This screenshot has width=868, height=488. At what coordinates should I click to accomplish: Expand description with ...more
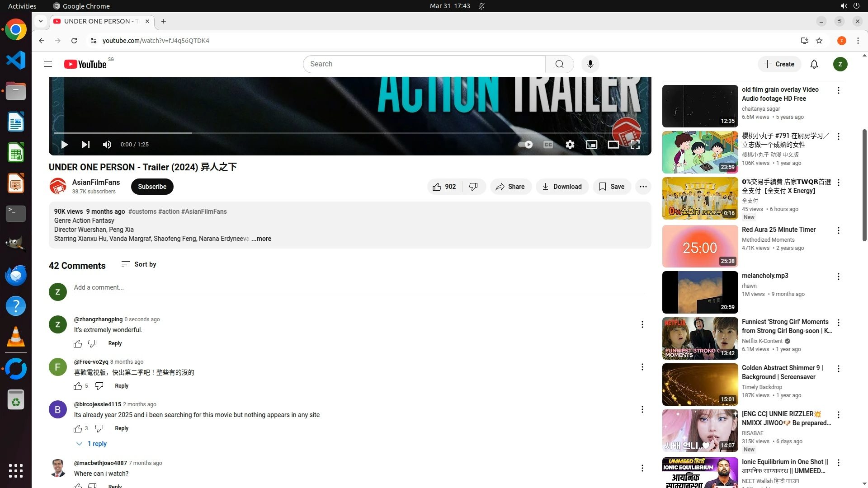coord(261,239)
